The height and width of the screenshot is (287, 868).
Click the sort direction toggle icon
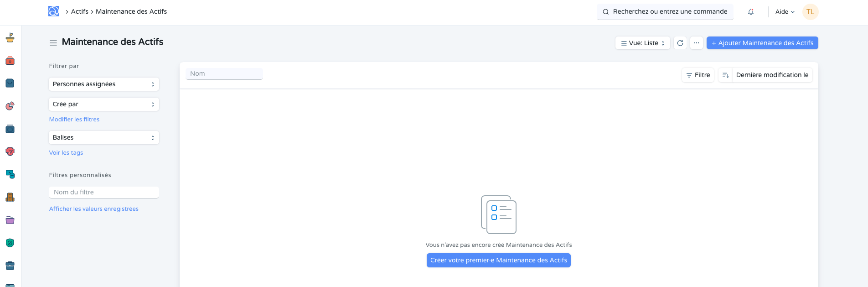point(725,75)
